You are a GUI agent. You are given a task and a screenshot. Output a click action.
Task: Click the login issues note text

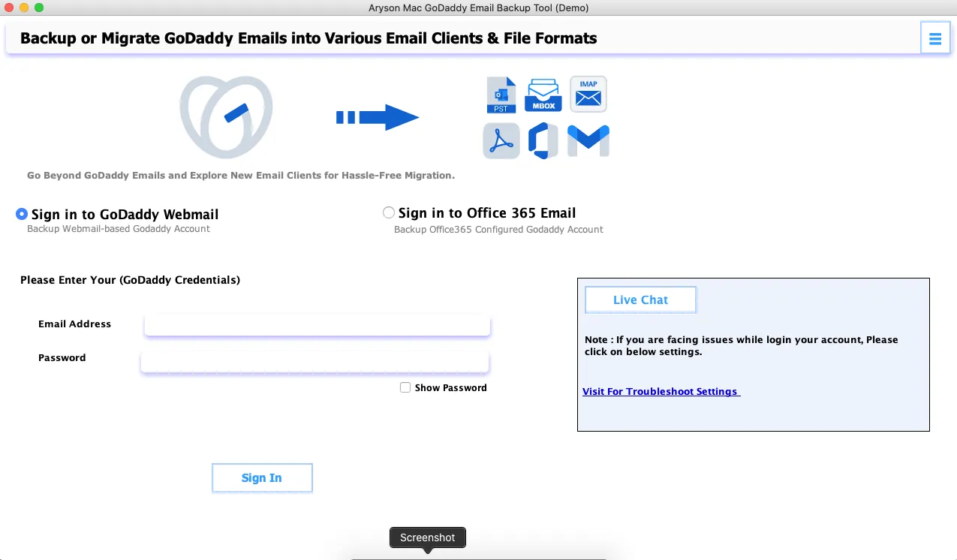742,345
